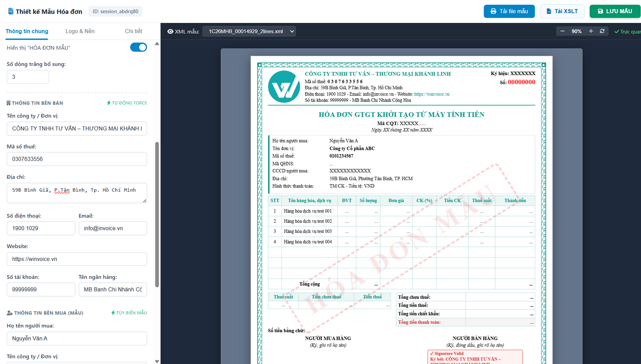Screen dimensions: 641x364
Task: Click the ID: session_abdrq80 badge
Action: (115, 11)
